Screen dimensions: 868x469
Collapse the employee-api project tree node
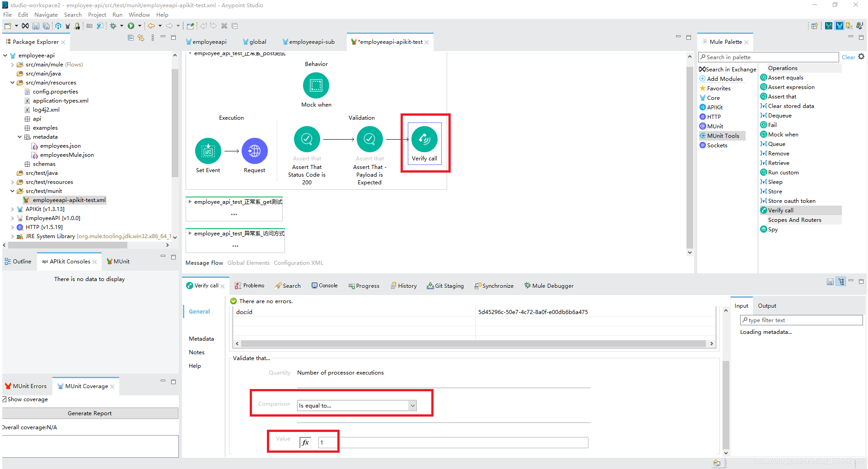click(x=5, y=55)
